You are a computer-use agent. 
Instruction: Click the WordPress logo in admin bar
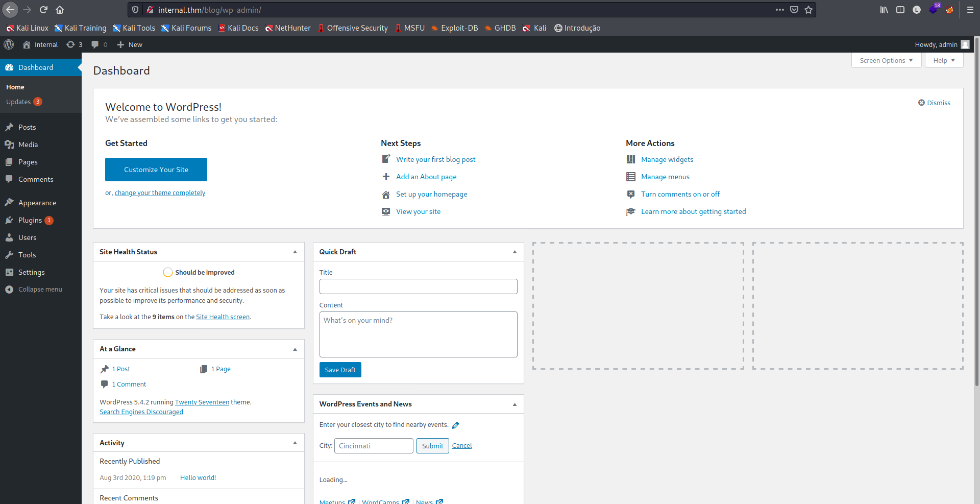coord(9,44)
